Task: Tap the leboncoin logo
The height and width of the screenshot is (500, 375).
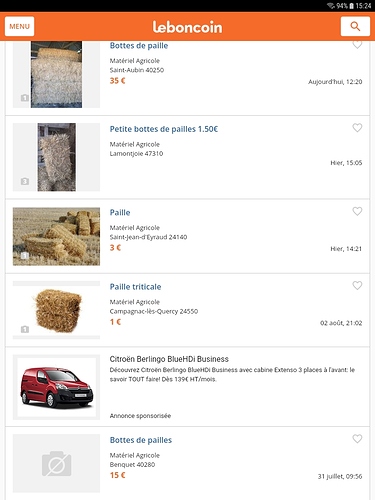Action: tap(187, 27)
